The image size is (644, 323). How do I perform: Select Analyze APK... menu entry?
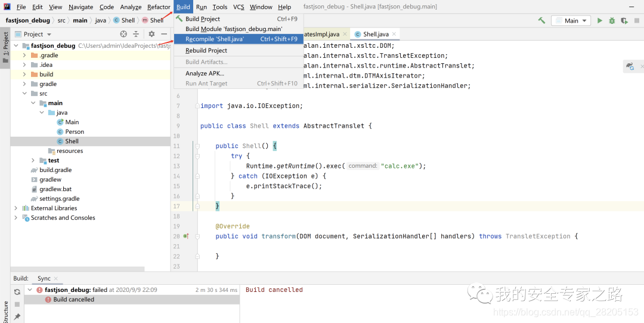click(x=238, y=73)
